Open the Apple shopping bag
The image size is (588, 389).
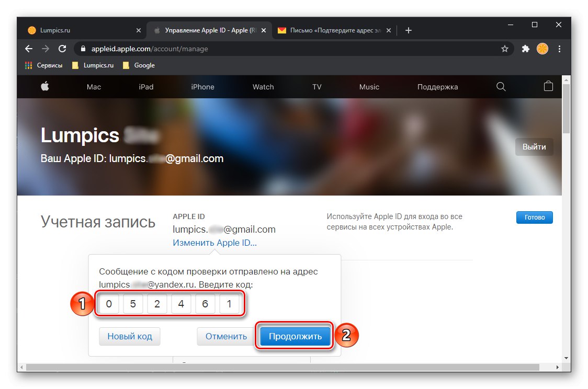click(548, 86)
